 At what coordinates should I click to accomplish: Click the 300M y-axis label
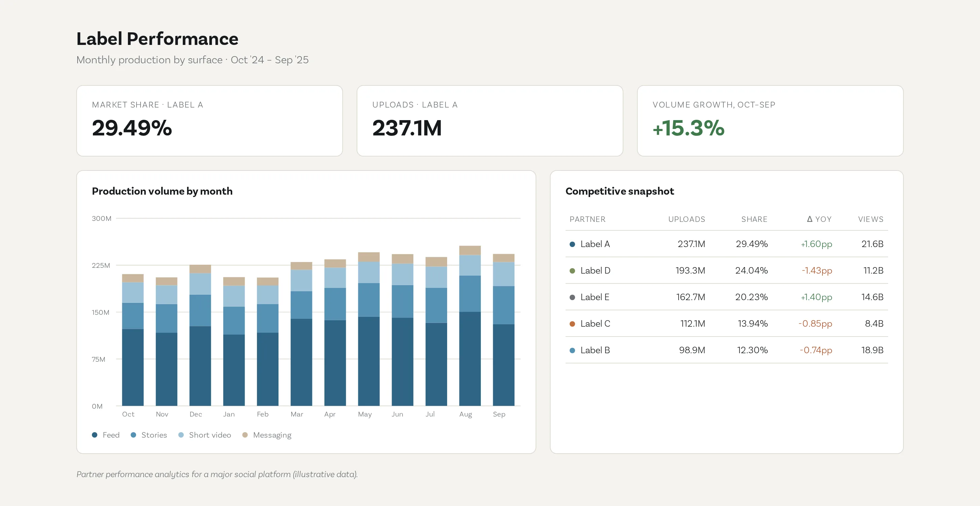pos(102,218)
